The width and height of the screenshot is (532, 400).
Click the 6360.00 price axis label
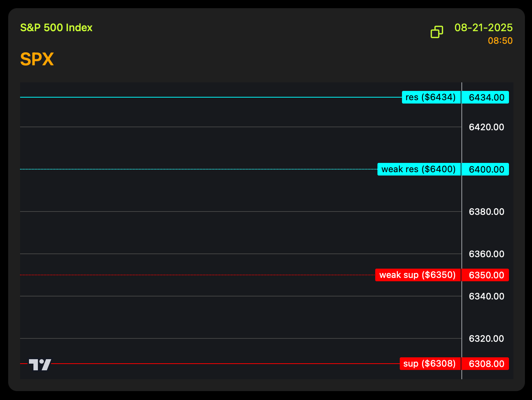click(x=486, y=254)
